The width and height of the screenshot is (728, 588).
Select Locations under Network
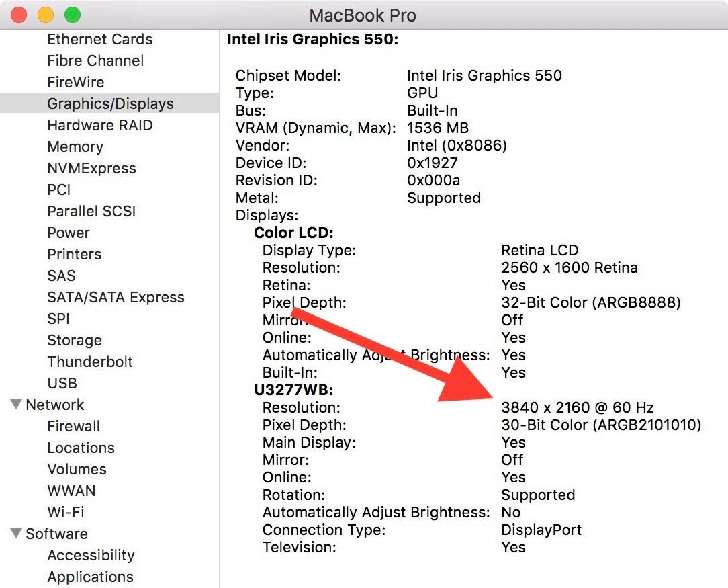[81, 448]
